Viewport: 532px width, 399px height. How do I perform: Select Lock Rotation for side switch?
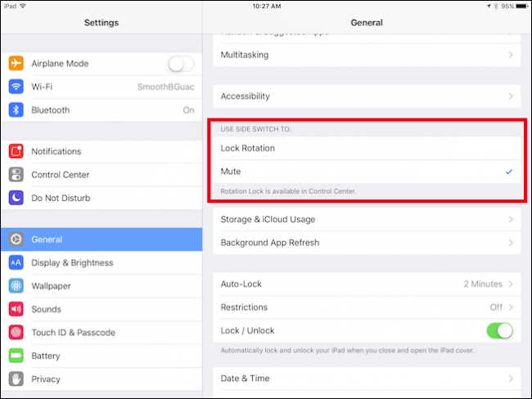[x=367, y=148]
